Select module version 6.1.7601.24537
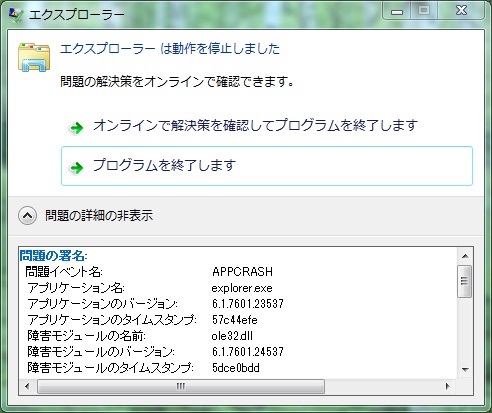The height and width of the screenshot is (413, 492). tap(248, 352)
